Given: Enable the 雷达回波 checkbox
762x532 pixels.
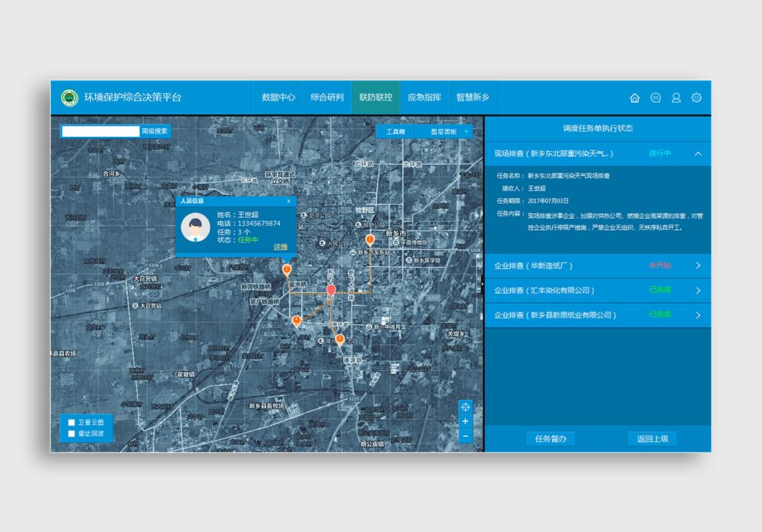Looking at the screenshot, I should click(71, 433).
